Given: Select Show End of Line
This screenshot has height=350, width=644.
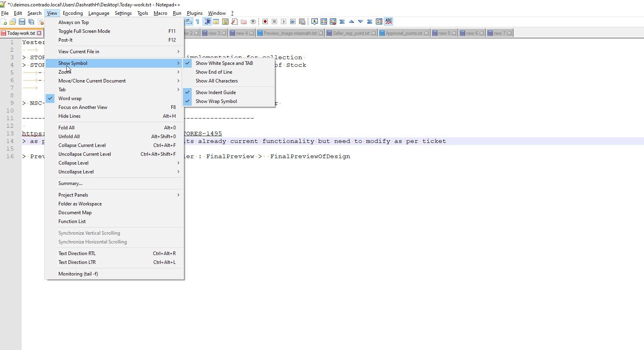Looking at the screenshot, I should [x=214, y=72].
